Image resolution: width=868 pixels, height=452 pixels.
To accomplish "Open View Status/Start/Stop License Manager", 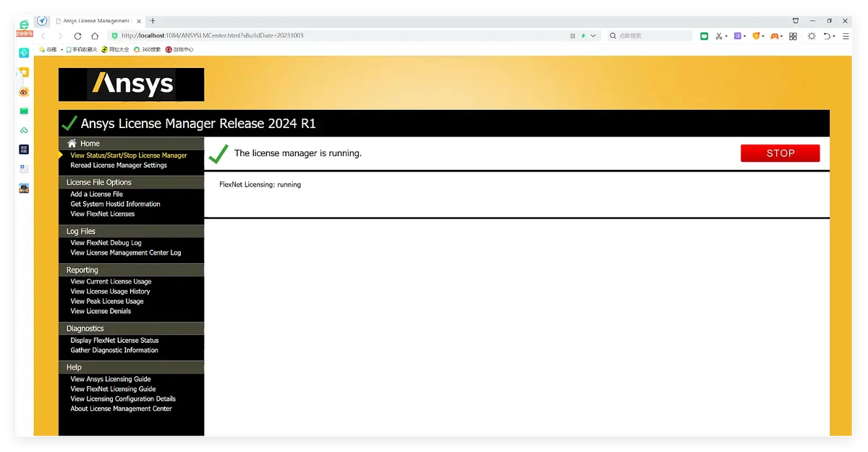I will [129, 155].
